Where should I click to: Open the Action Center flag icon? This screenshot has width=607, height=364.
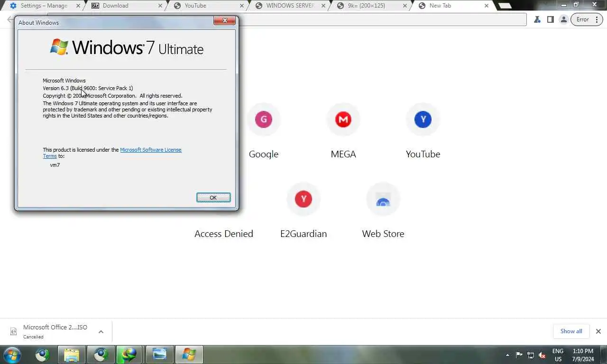point(519,355)
